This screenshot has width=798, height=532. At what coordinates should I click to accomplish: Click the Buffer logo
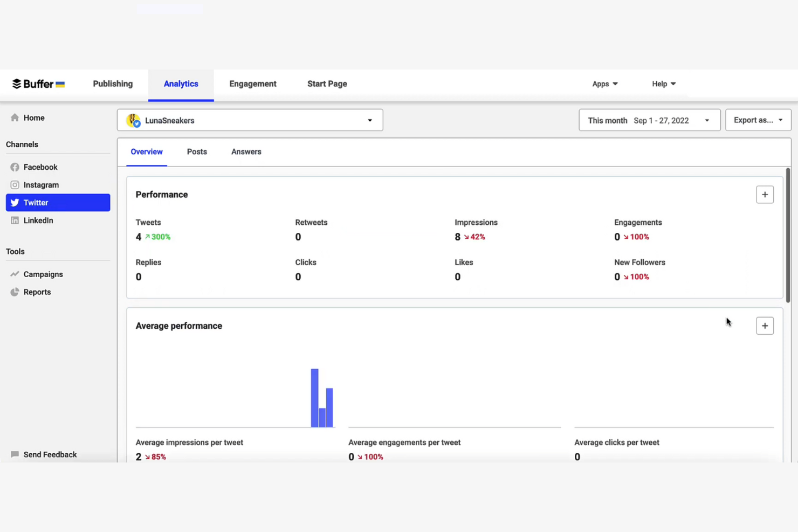38,84
